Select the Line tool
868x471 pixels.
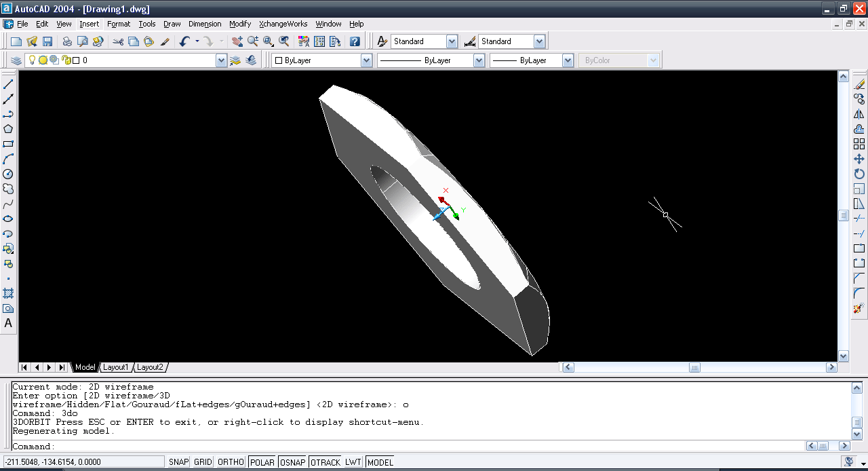coord(8,84)
